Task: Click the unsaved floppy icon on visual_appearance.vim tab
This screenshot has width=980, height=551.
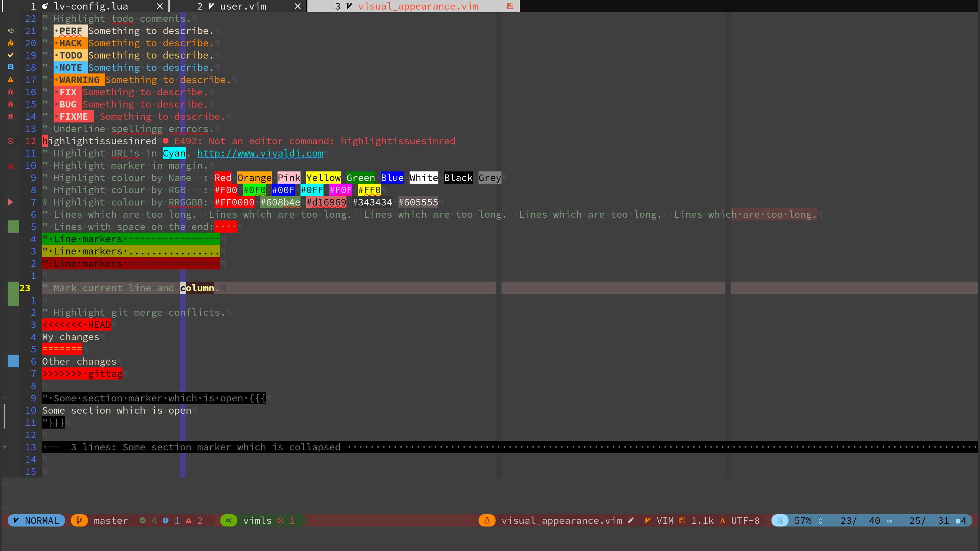Action: 510,6
